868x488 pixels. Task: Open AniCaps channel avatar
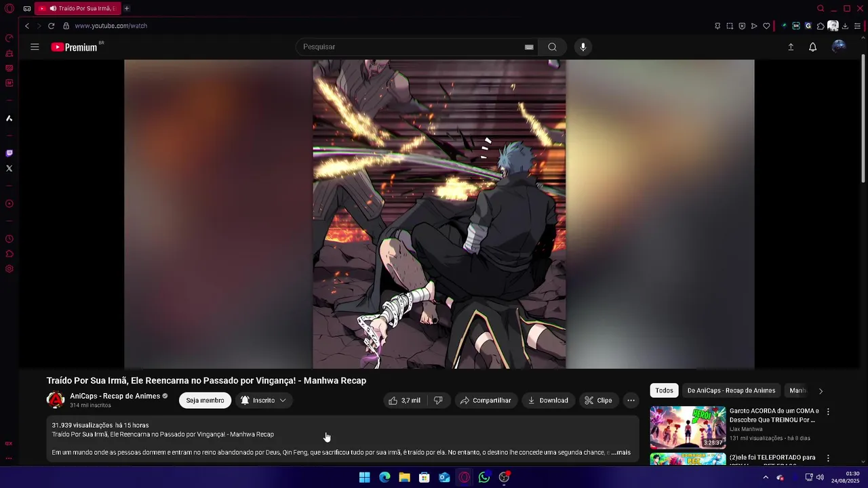point(55,401)
